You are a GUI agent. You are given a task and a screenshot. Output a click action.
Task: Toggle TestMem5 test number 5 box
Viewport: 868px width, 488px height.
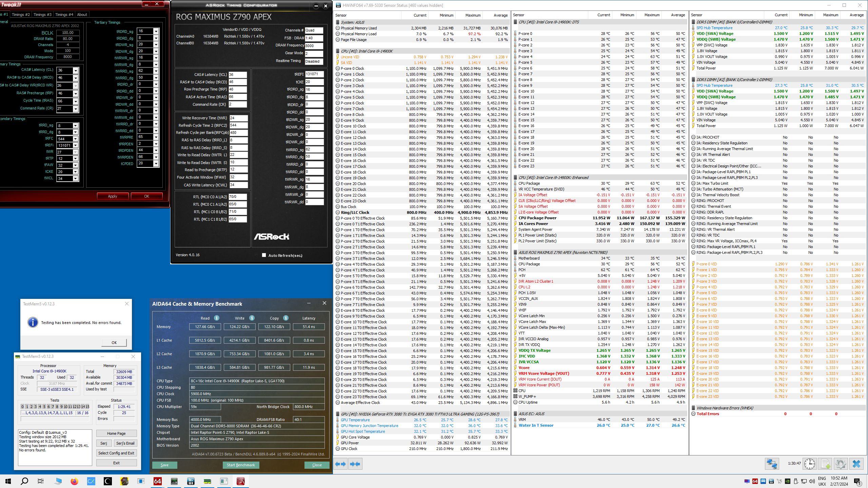tap(44, 406)
